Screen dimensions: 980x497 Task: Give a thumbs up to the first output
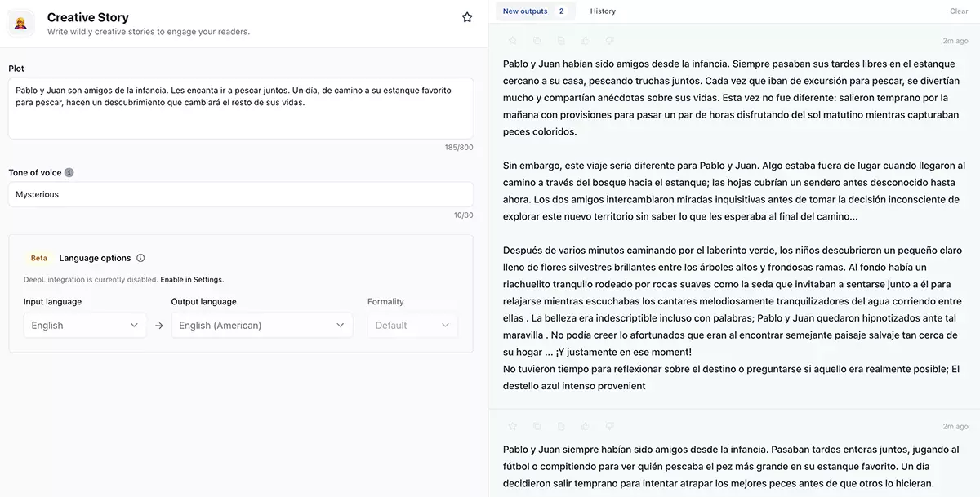coord(585,38)
